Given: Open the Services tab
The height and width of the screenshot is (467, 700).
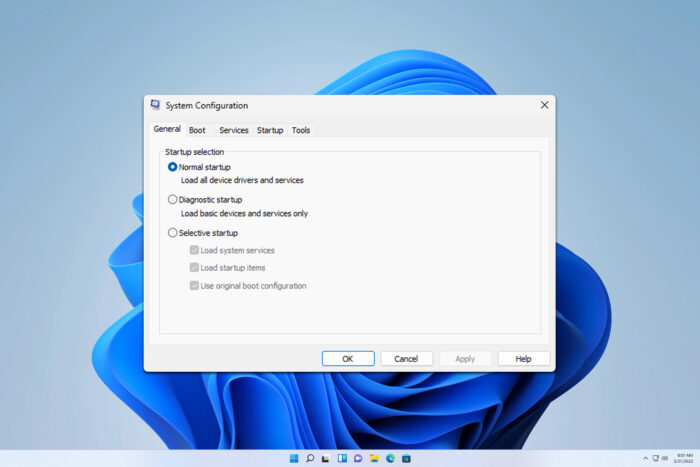Looking at the screenshot, I should [x=233, y=130].
